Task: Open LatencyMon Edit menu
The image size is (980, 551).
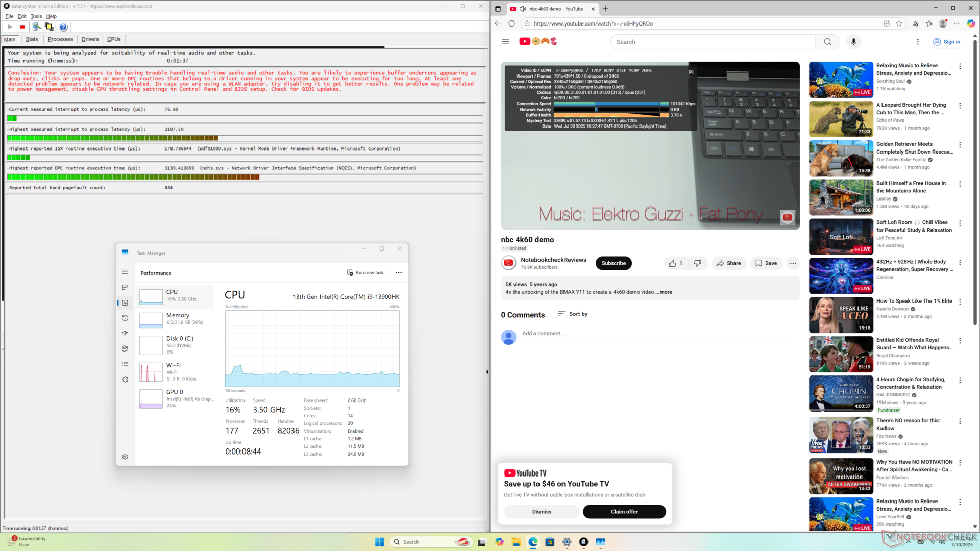Action: (22, 16)
